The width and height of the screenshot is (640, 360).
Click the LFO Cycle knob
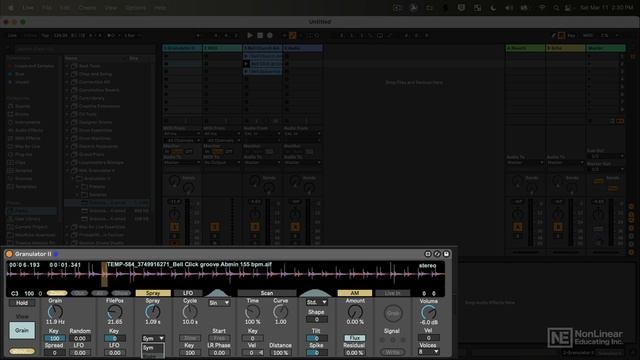190,312
